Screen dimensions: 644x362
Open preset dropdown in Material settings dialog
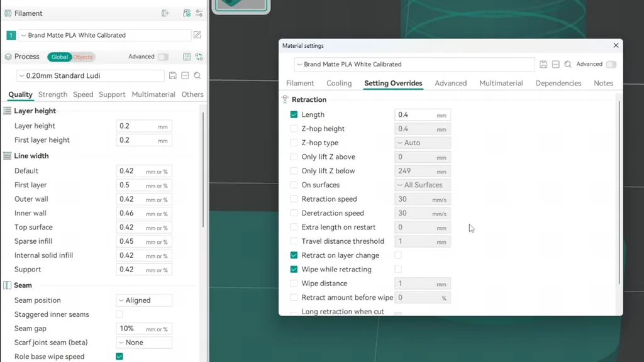coord(414,65)
